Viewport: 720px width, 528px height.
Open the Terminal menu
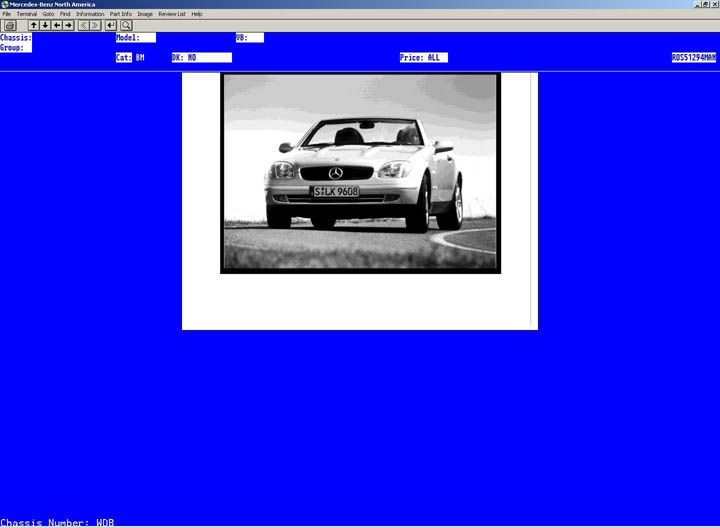tap(26, 14)
